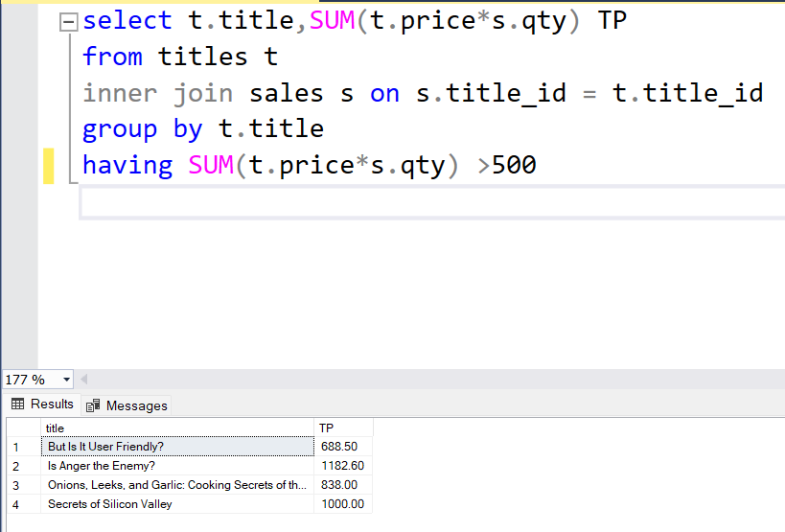Place cursor on 'having' keyword
The height and width of the screenshot is (532, 785).
[127, 166]
